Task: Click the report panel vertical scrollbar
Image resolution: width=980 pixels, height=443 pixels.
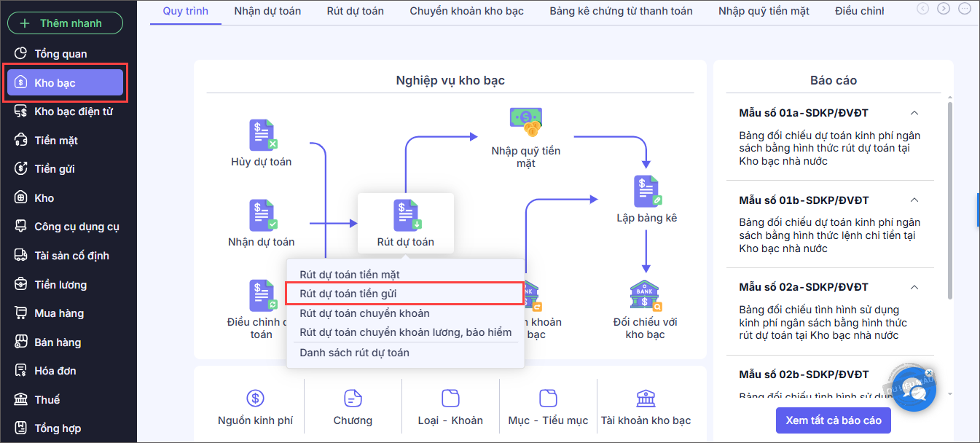Action: 949,200
